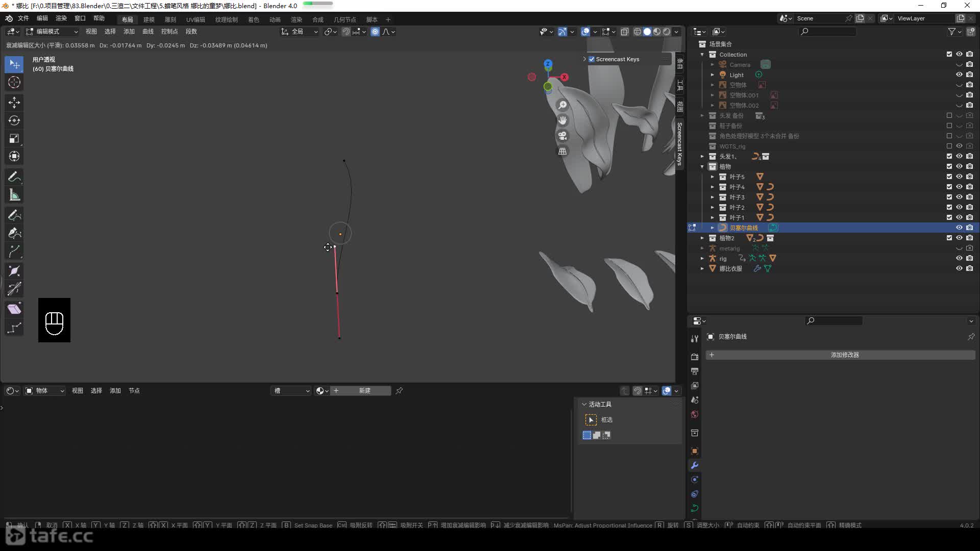This screenshot has width=980, height=551.
Task: Toggle checkbox for 植物2 collection
Action: pos(949,238)
